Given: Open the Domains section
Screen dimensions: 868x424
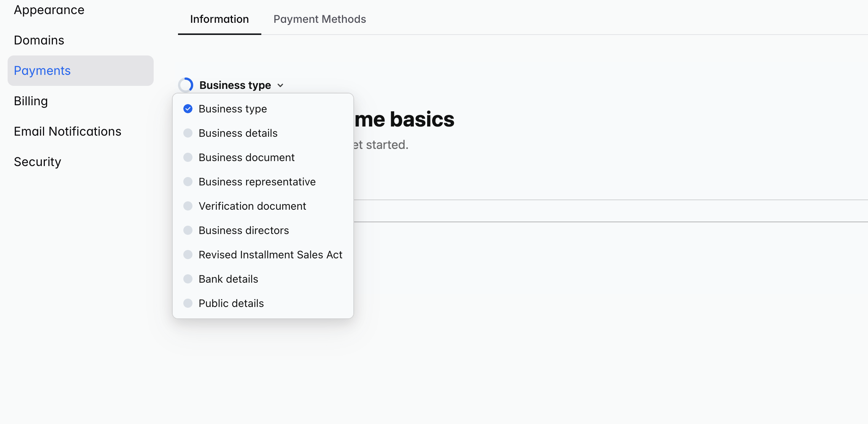Looking at the screenshot, I should (x=39, y=40).
